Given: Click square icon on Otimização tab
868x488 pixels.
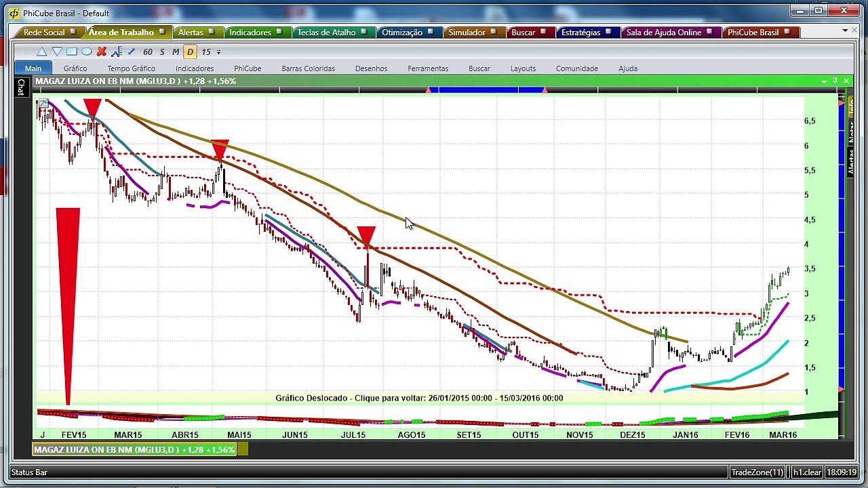Looking at the screenshot, I should click(431, 32).
